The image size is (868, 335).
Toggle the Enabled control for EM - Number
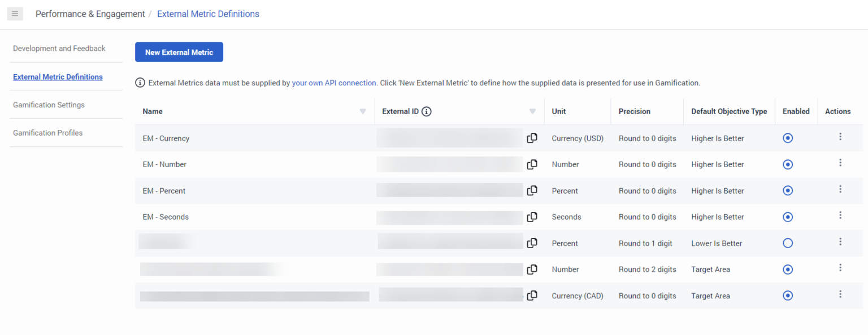[788, 164]
